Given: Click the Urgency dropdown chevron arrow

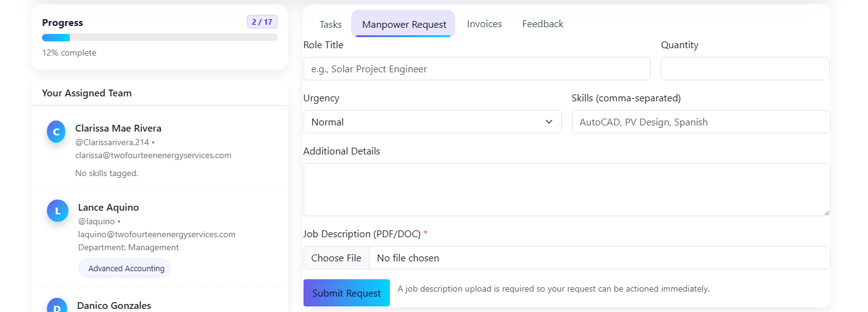Looking at the screenshot, I should (x=548, y=122).
